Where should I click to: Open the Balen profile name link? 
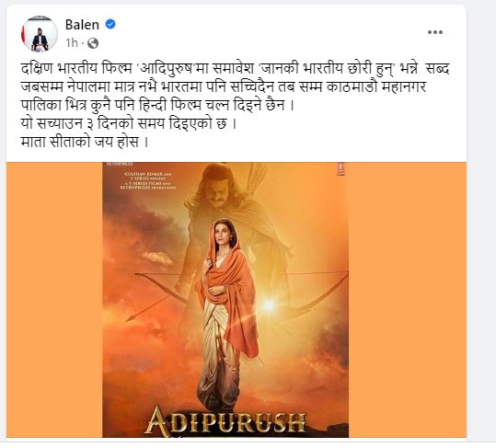tap(82, 25)
